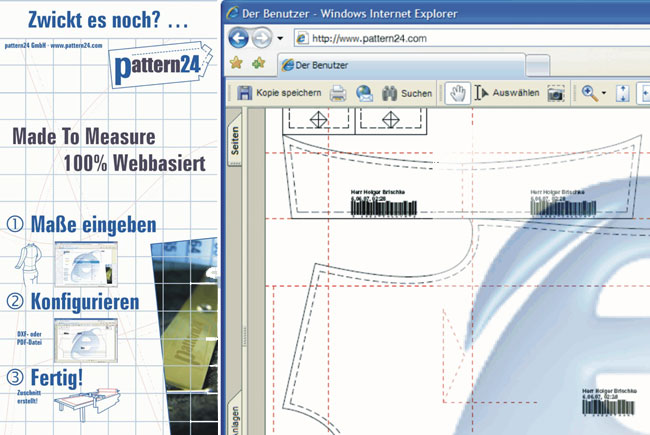The height and width of the screenshot is (435, 650).
Task: Click the Suchen search button
Action: (x=407, y=93)
